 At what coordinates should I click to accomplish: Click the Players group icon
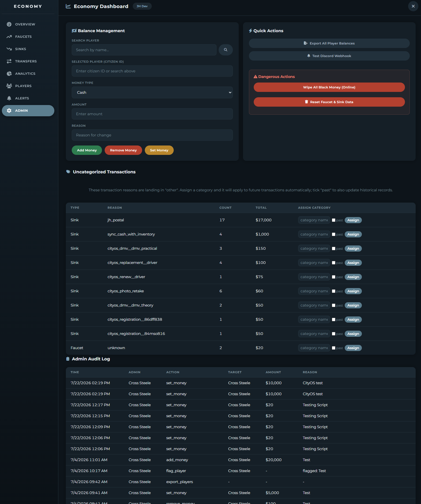click(x=9, y=86)
